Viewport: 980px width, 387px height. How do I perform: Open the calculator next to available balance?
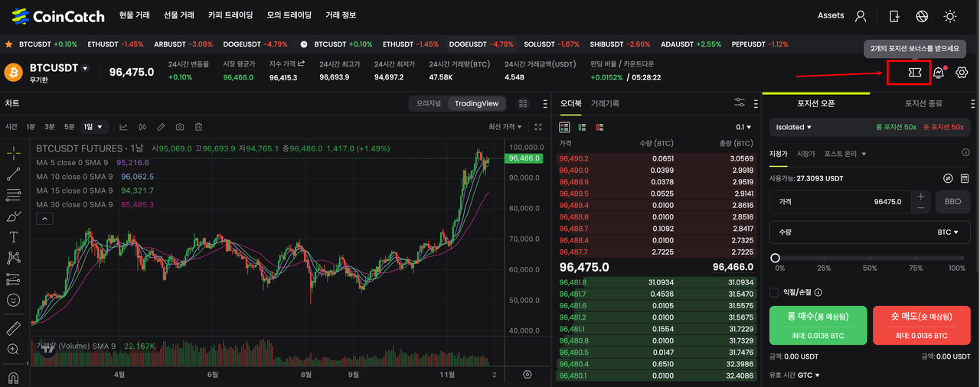pos(965,178)
